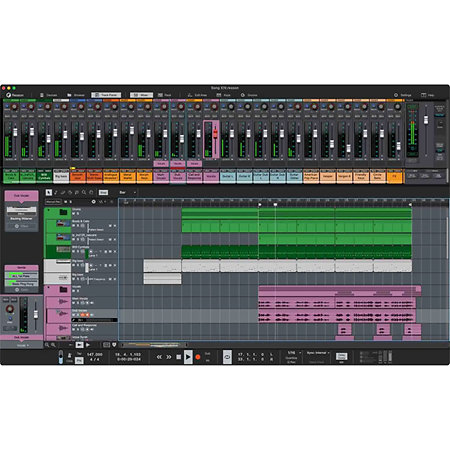Image resolution: width=450 pixels, height=450 pixels.
Task: Open the Devices panel tab
Action: point(49,95)
